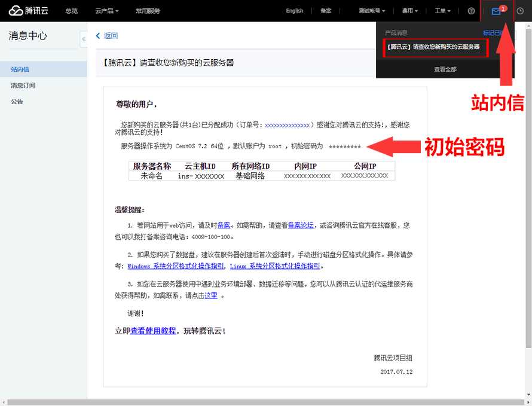The image size is (532, 406).
Task: Open the help question mark icon
Action: click(471, 11)
